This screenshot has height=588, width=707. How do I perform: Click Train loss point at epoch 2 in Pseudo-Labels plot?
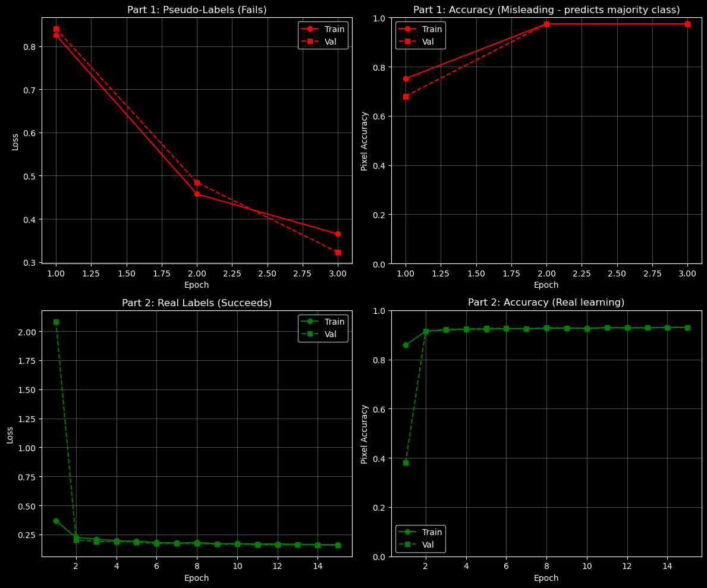coord(197,194)
